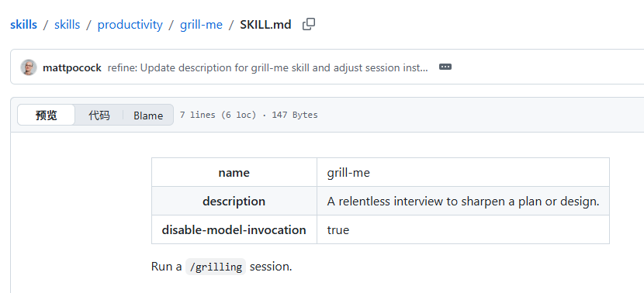644x293 pixels.
Task: Expand the truncated commit message ellipsis
Action: (x=445, y=67)
